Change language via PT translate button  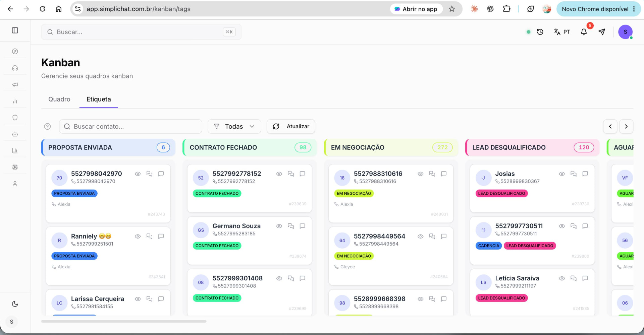pos(562,32)
